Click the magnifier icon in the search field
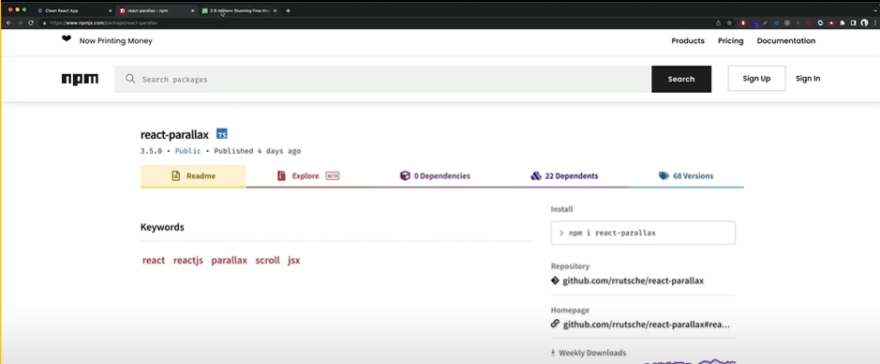The image size is (880, 364). pyautogui.click(x=130, y=79)
